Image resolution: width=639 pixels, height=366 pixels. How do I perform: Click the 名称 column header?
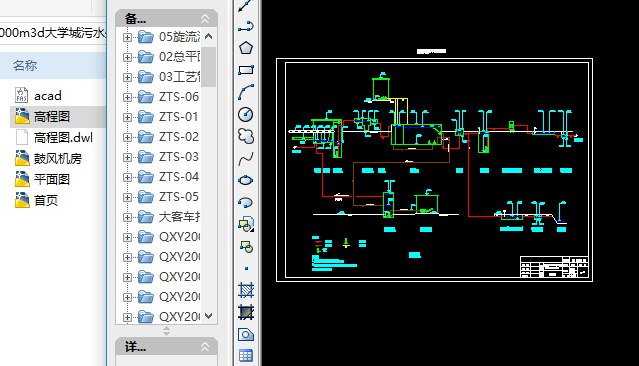(x=25, y=65)
